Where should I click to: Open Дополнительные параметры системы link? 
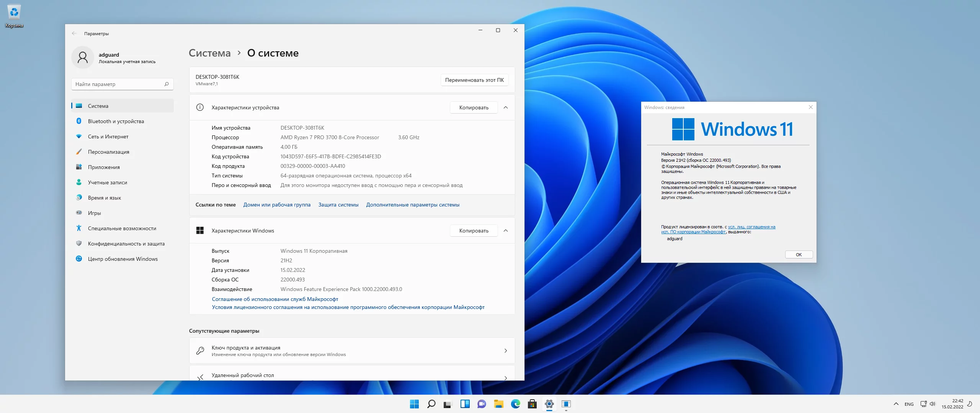click(412, 205)
